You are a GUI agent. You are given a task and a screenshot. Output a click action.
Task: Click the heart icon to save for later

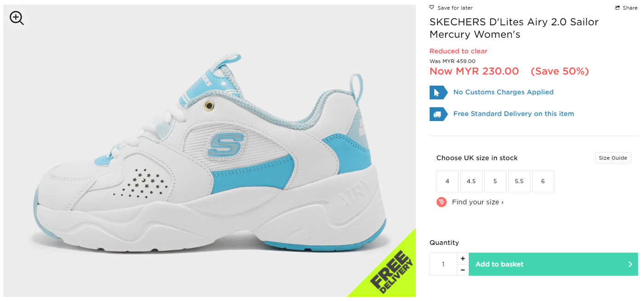(431, 7)
